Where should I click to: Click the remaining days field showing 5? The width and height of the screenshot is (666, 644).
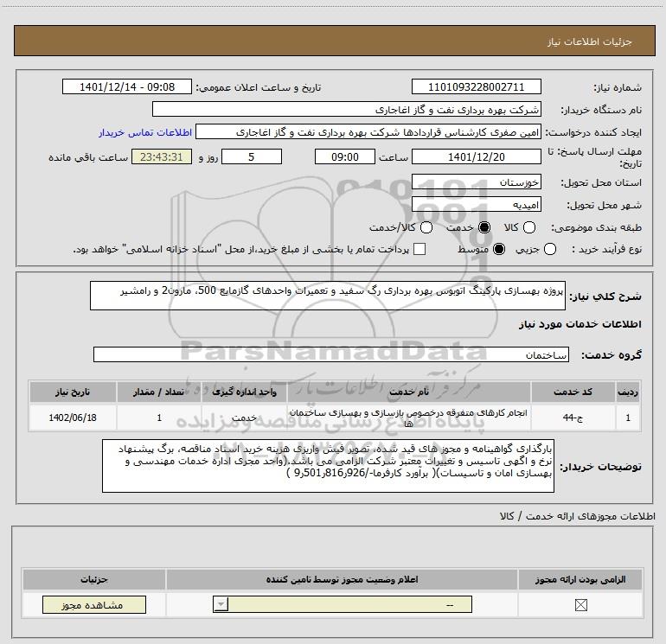[x=252, y=157]
